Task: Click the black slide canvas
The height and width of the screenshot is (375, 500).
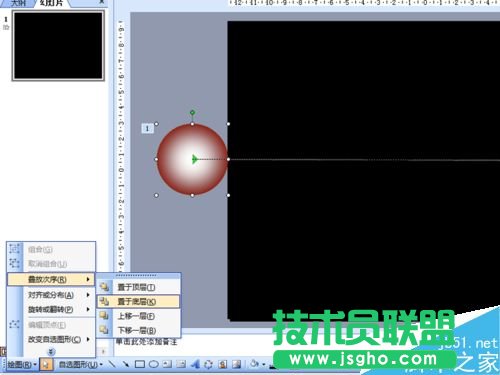Action: tap(363, 170)
